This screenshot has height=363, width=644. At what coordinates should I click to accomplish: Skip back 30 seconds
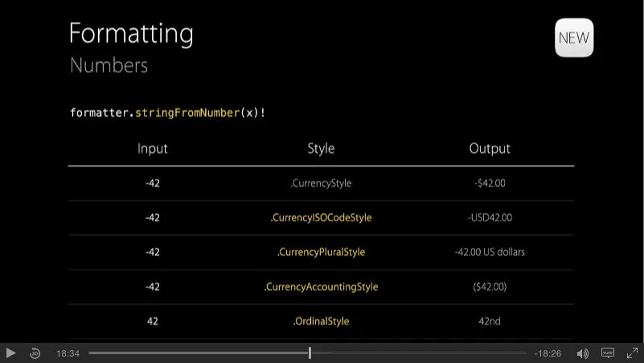coord(35,353)
